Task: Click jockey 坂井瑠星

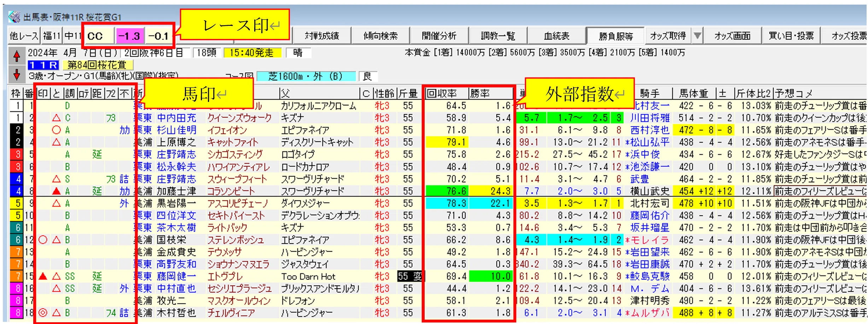Action: [650, 228]
